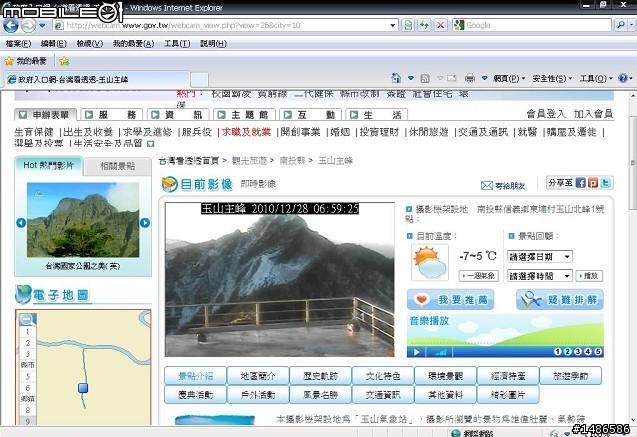The height and width of the screenshot is (437, 637).
Task: Select the 申辦表單 navigation tab
Action: click(46, 115)
